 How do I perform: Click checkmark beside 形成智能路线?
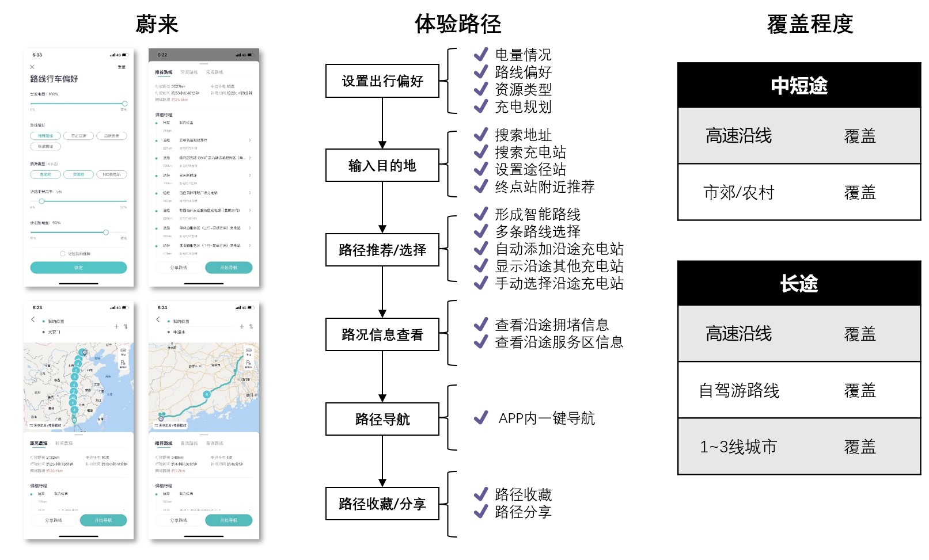click(x=481, y=214)
